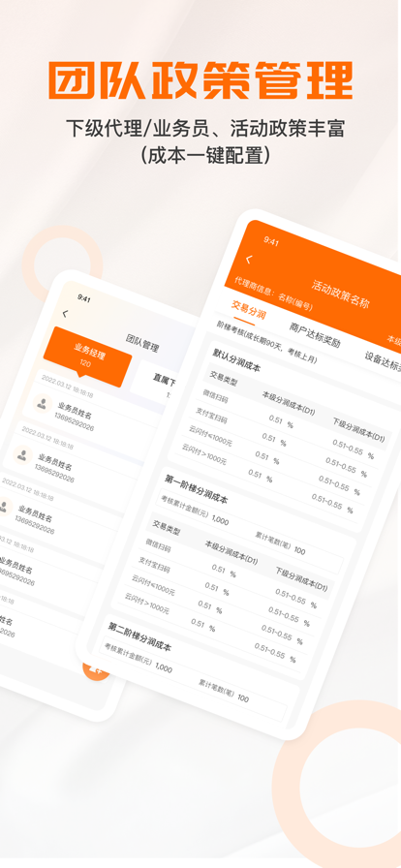Click 支付宝扫码 row label in 默认分润成本

[x=213, y=414]
